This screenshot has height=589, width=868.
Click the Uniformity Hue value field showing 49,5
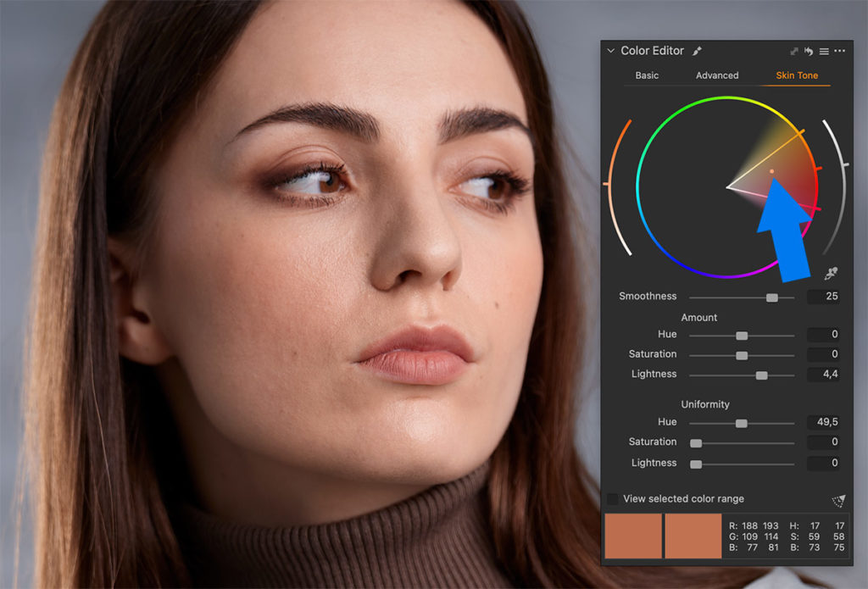pyautogui.click(x=823, y=421)
